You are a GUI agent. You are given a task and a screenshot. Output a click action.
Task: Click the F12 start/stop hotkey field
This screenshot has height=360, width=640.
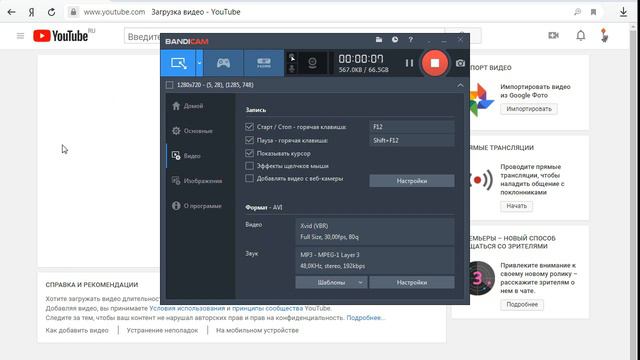coord(411,127)
